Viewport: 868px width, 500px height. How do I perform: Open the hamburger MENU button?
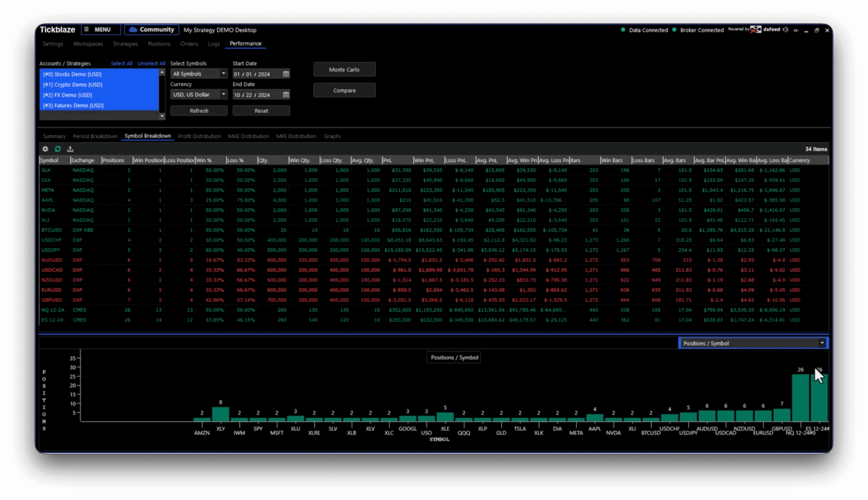101,30
